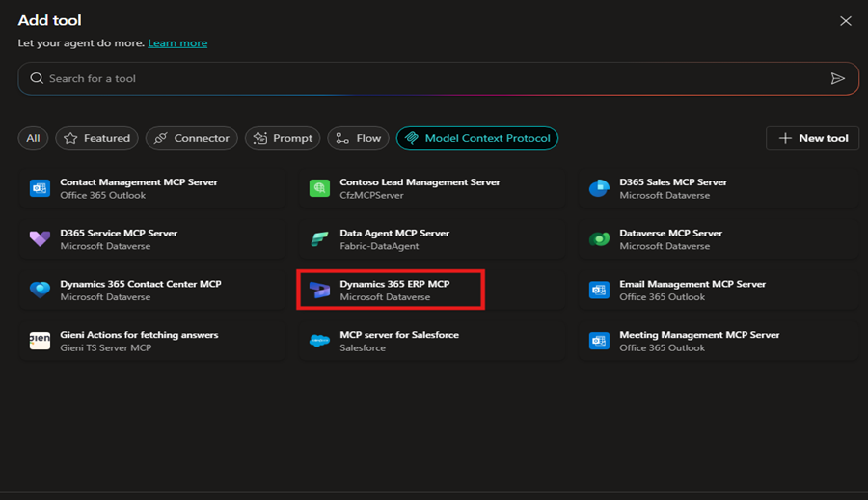Click the D365 Sales MCP Server icon
Image resolution: width=868 pixels, height=500 pixels.
point(599,188)
